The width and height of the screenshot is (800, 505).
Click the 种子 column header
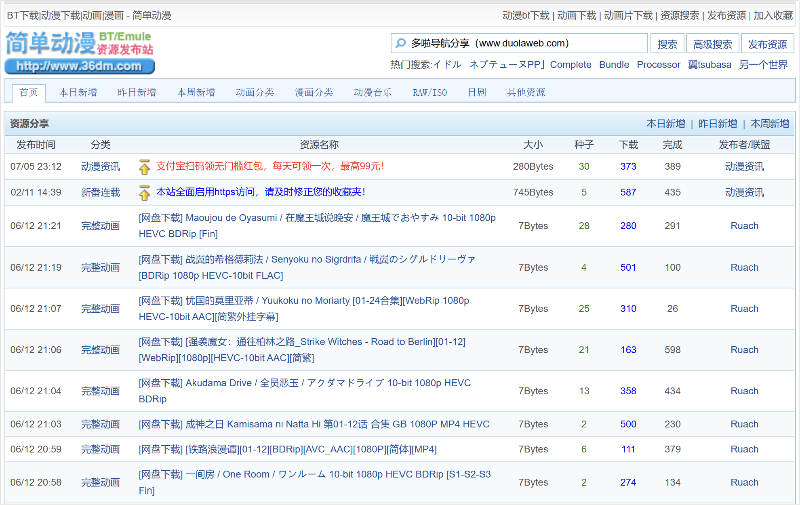(x=584, y=145)
